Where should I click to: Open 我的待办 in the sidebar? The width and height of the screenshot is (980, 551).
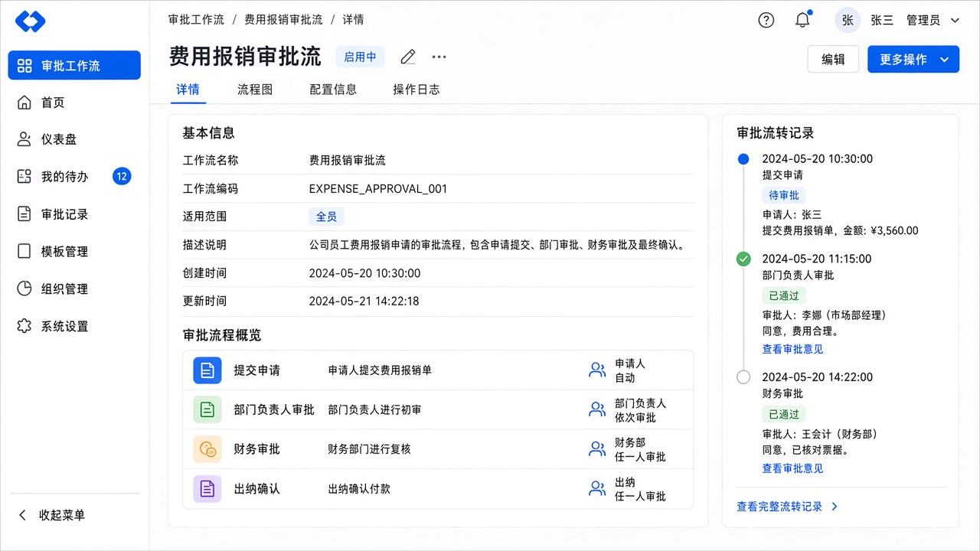[x=74, y=177]
